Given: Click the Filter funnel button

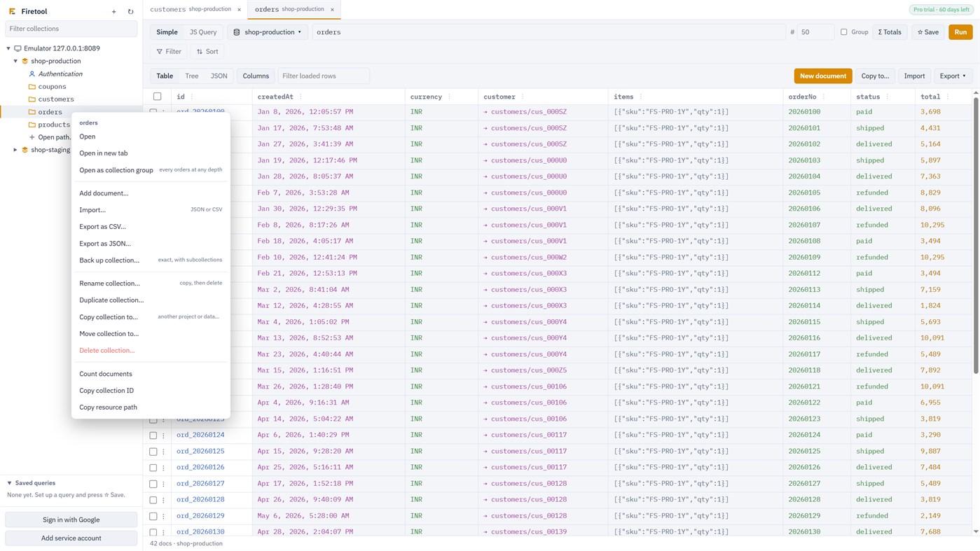Looking at the screenshot, I should [169, 52].
